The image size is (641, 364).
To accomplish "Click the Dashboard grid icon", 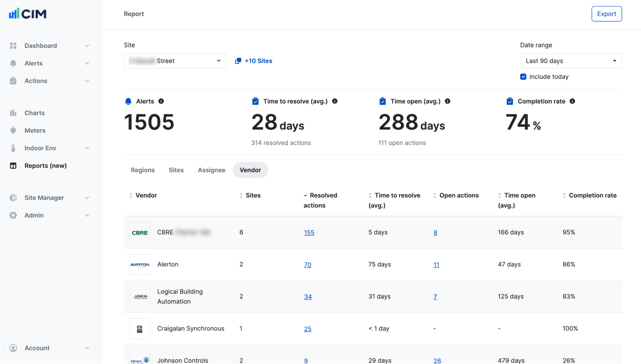I will pos(13,46).
